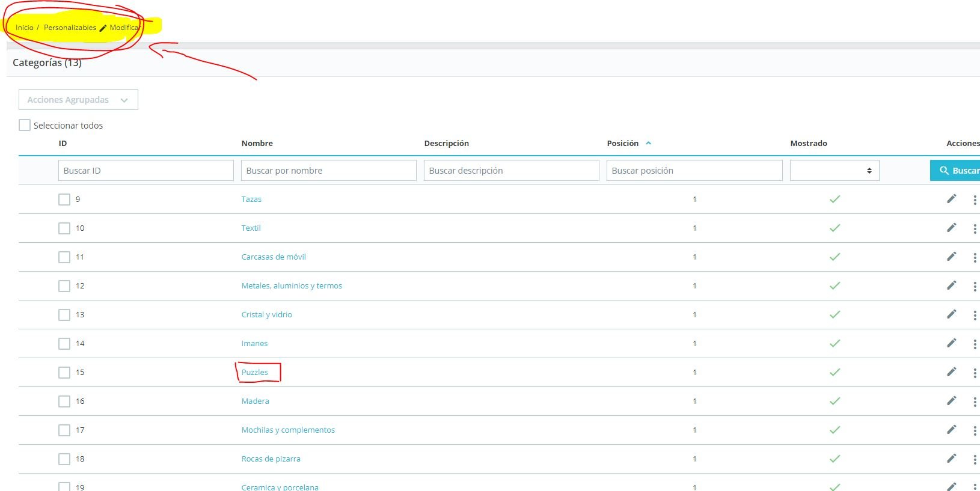Focus the Buscar por nombre field
Image resolution: width=980 pixels, height=491 pixels.
(329, 171)
